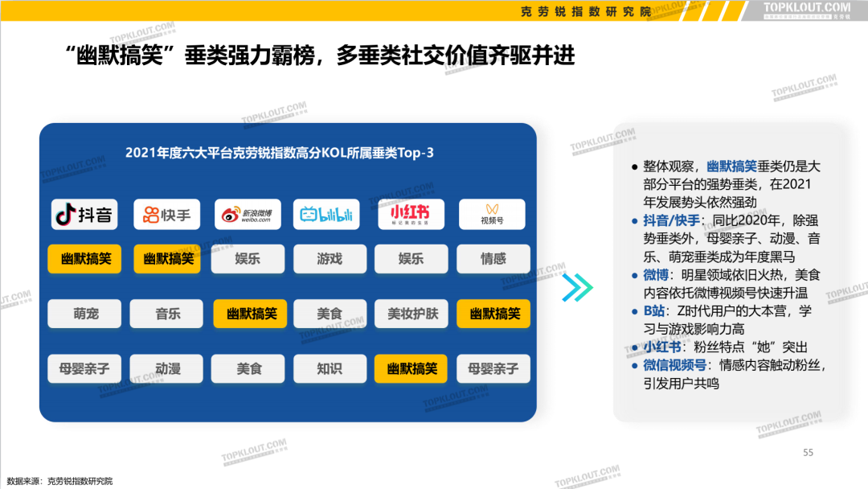Select 娱乐 chip in the Xiaohongshu column

pos(411,259)
